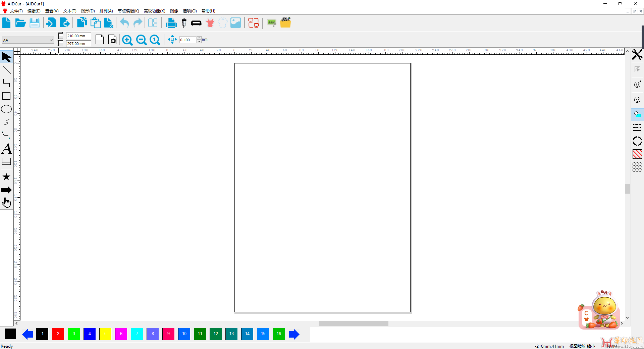Click the Zoom in magnifier
Viewport: 644px width, 349px height.
tap(127, 40)
